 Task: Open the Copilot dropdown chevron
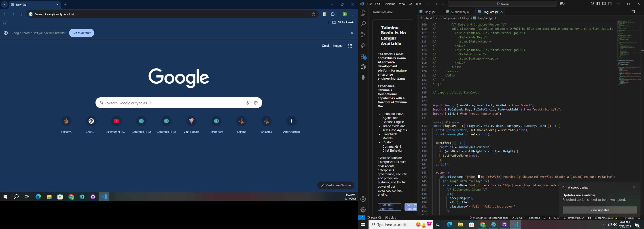tap(565, 4)
